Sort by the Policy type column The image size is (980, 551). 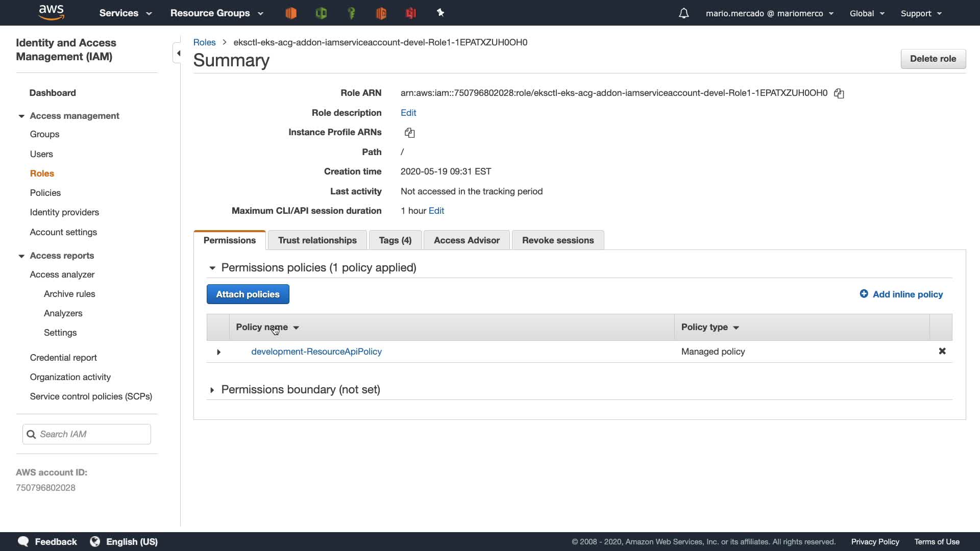point(709,327)
